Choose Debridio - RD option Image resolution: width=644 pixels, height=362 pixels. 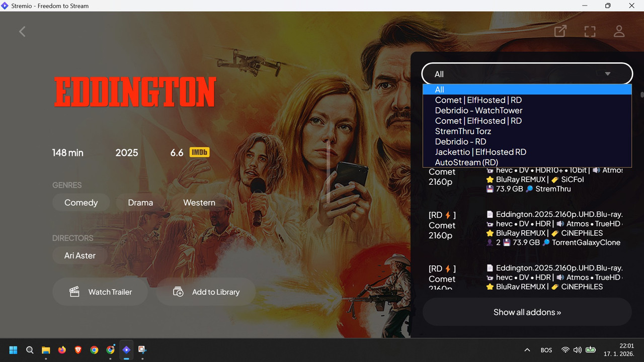527,142
